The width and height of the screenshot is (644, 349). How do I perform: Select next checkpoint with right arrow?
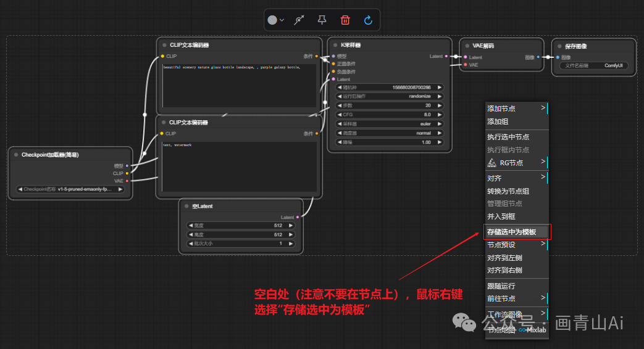pyautogui.click(x=120, y=189)
